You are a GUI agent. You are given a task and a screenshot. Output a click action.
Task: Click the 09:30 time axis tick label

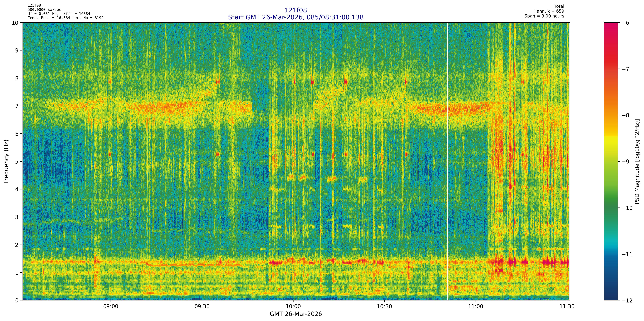[202, 306]
